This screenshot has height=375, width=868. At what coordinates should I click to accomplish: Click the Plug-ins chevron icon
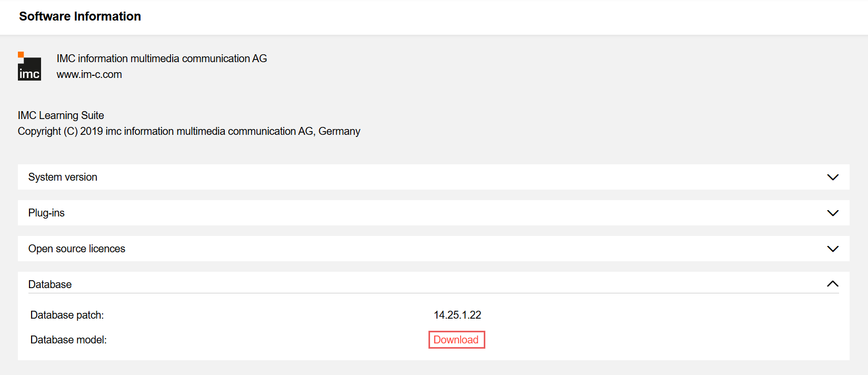click(833, 213)
